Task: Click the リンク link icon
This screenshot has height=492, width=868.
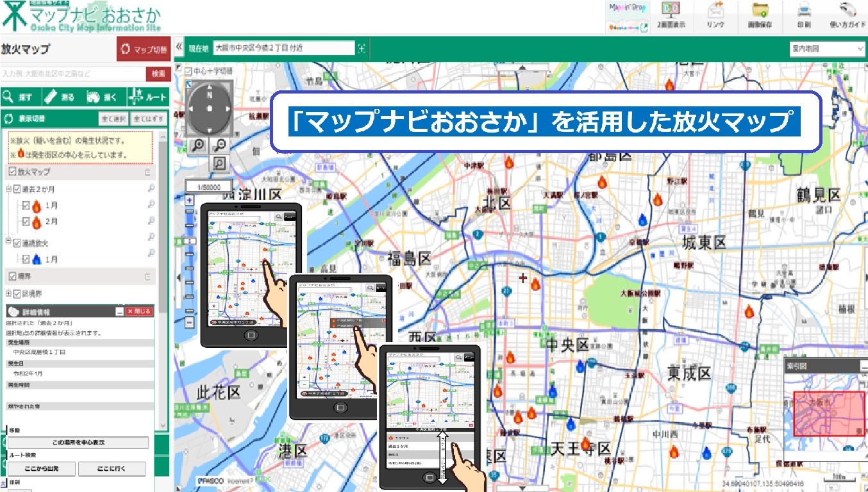Action: click(x=715, y=15)
